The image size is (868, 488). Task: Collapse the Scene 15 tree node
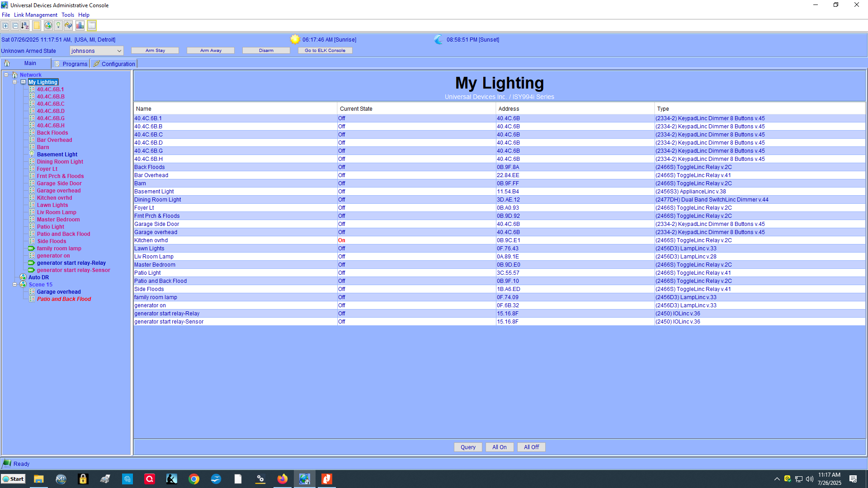coord(14,285)
